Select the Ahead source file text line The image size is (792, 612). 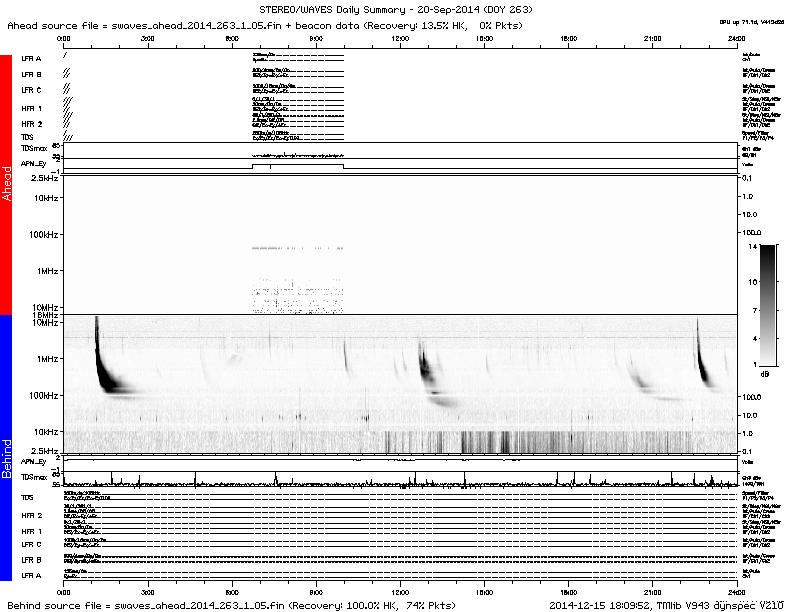coord(265,25)
